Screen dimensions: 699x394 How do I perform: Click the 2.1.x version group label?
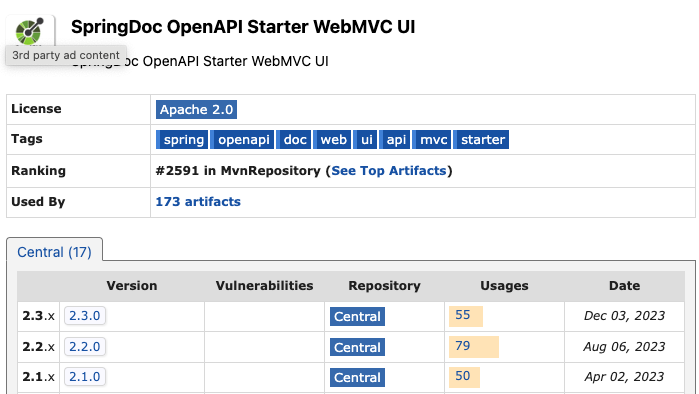tap(38, 377)
